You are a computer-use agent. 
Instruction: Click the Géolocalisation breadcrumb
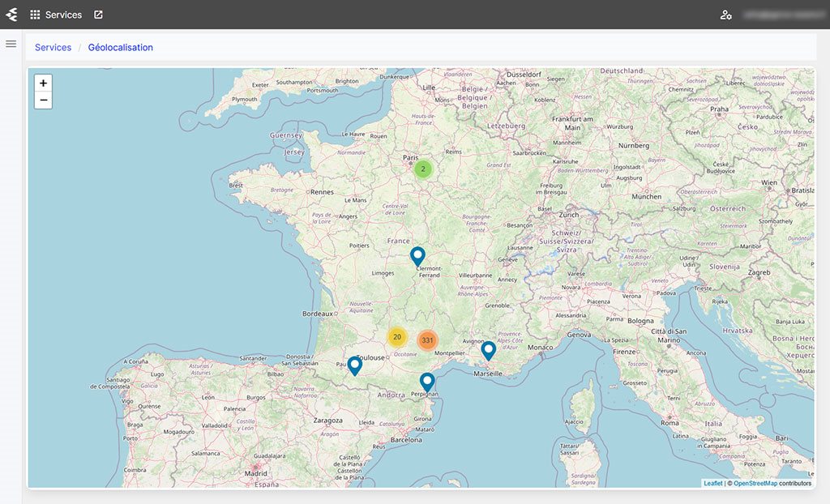pos(120,48)
